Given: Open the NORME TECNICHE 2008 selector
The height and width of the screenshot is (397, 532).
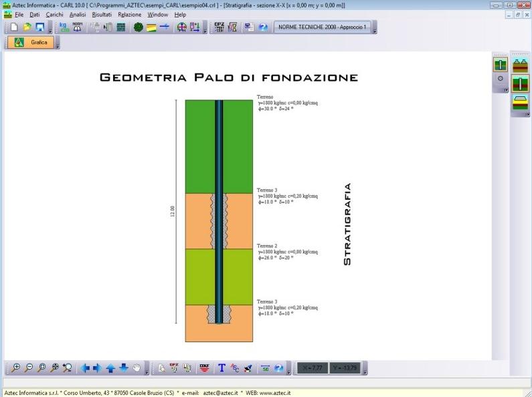Looking at the screenshot, I should (x=322, y=27).
